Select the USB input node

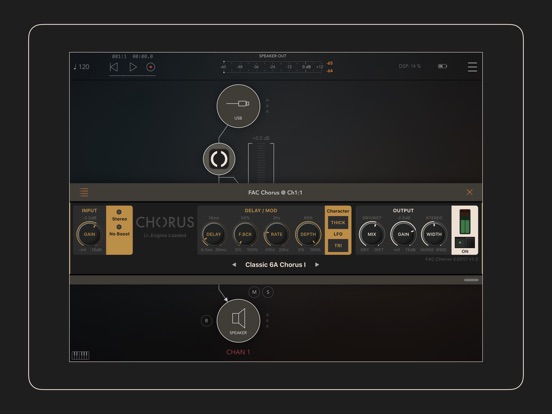point(238,106)
